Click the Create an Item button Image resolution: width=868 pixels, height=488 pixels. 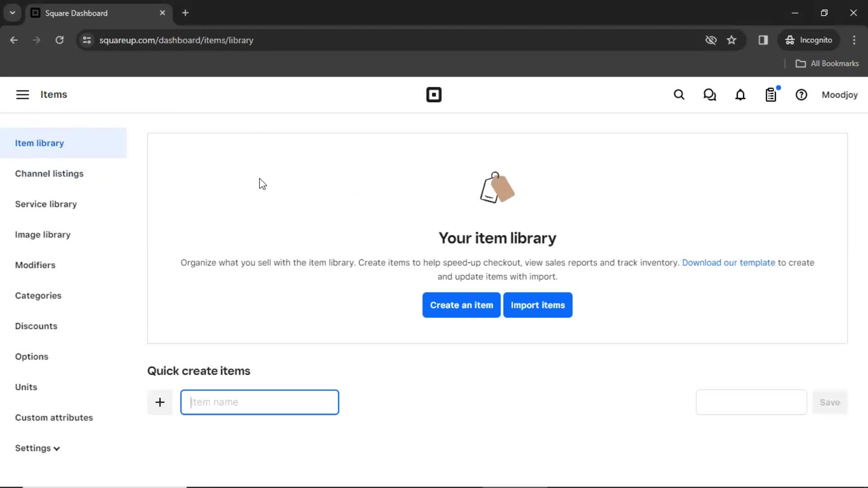point(462,305)
